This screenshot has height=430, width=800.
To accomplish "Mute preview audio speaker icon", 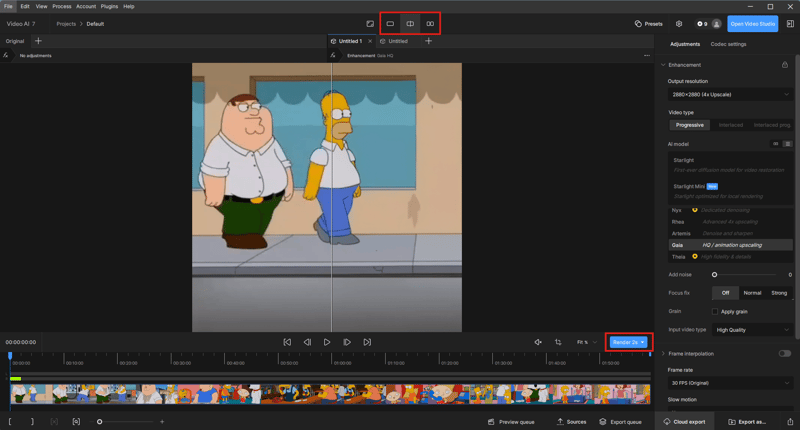I will [538, 342].
